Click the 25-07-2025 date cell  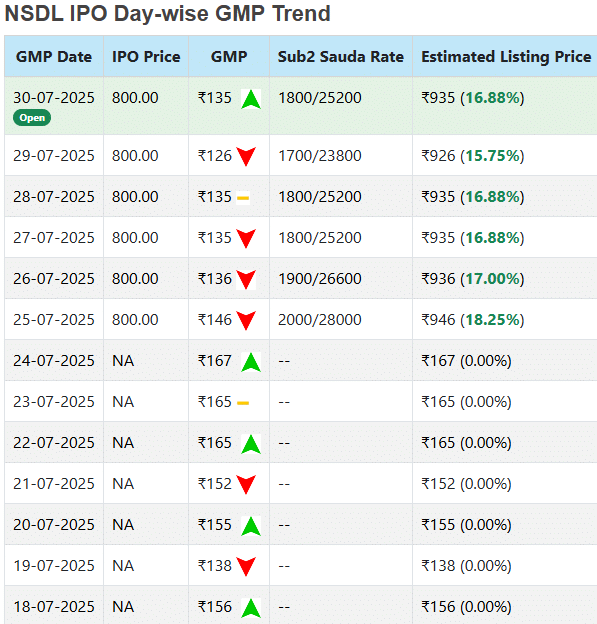tap(54, 320)
